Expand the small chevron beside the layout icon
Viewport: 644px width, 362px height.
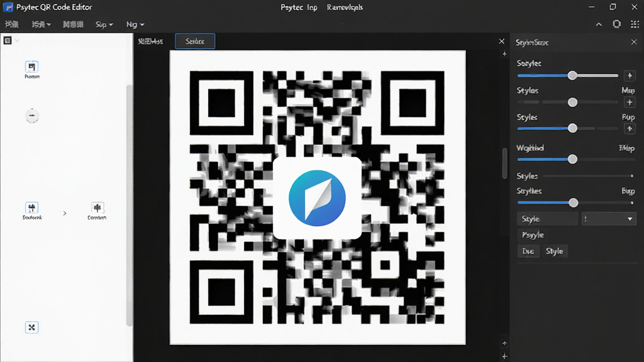17,41
